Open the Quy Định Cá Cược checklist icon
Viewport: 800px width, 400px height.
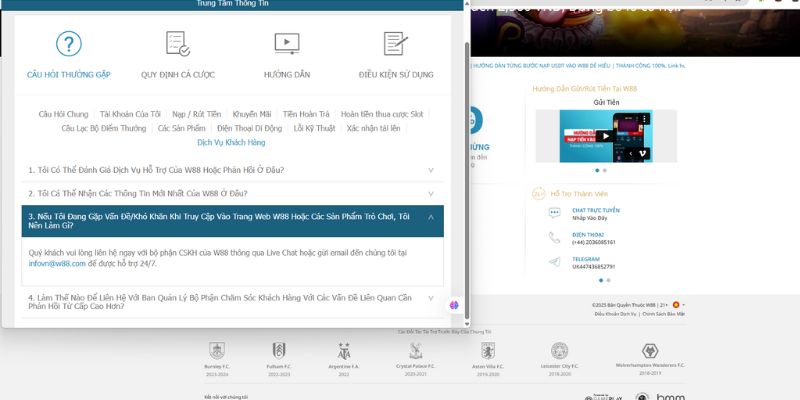click(x=178, y=44)
